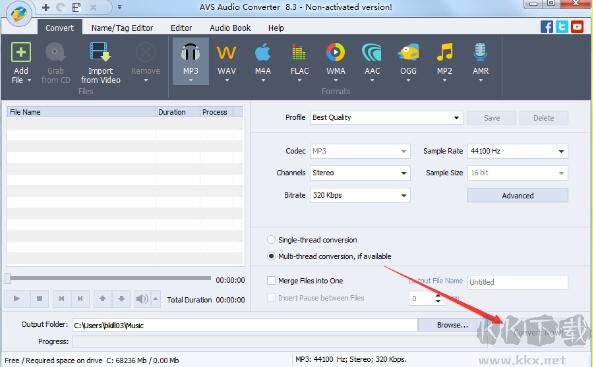Open the Facebook link icon

pos(547,27)
